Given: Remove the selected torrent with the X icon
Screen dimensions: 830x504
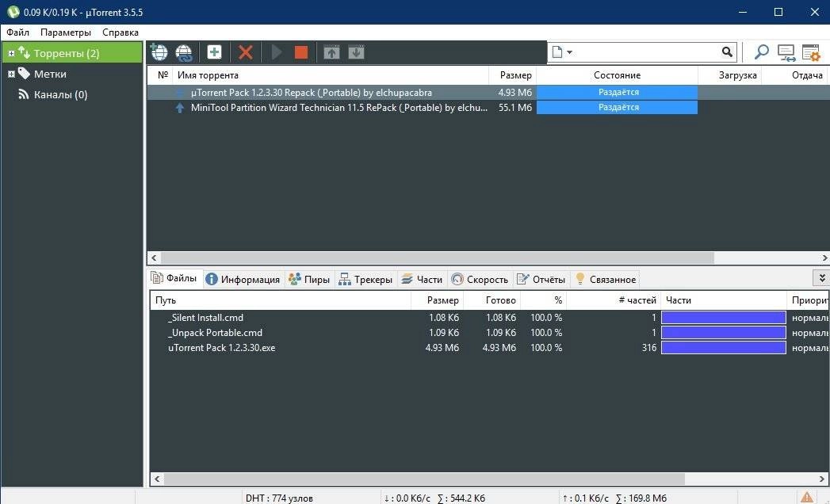Looking at the screenshot, I should [245, 52].
